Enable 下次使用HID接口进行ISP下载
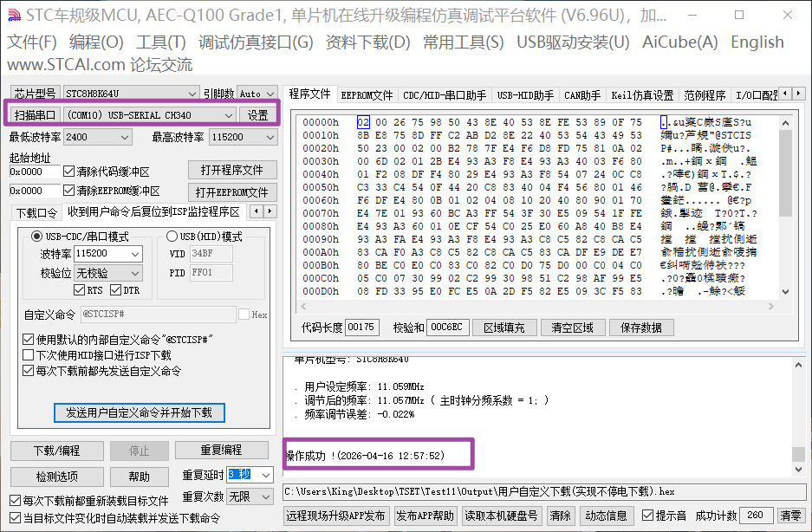Viewport: 812px width, 532px height. [29, 355]
